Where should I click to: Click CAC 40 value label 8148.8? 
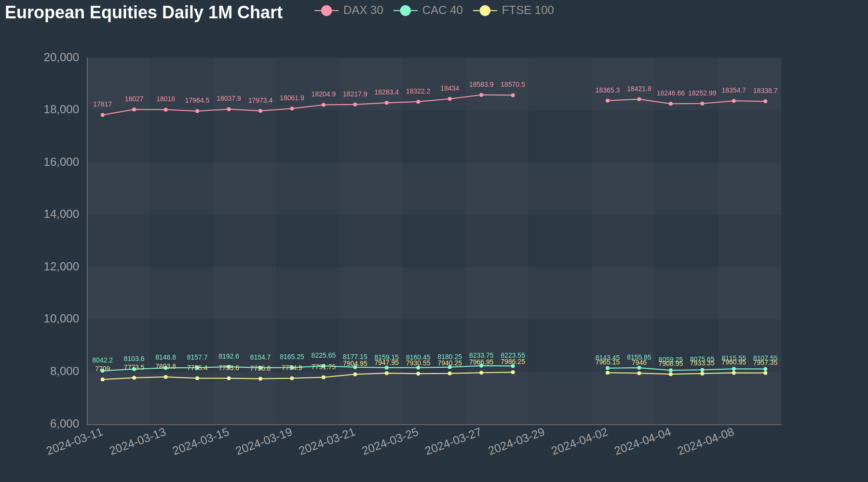coord(166,358)
